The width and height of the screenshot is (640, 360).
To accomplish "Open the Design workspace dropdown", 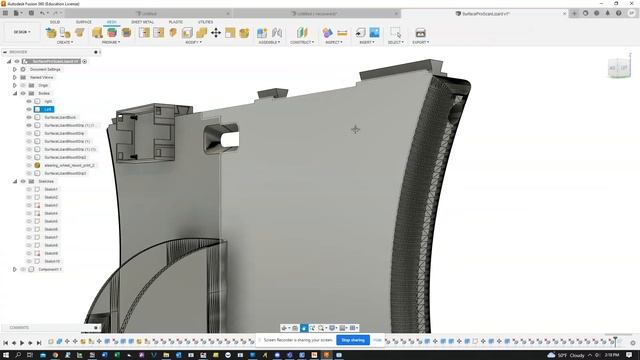I will tap(22, 32).
